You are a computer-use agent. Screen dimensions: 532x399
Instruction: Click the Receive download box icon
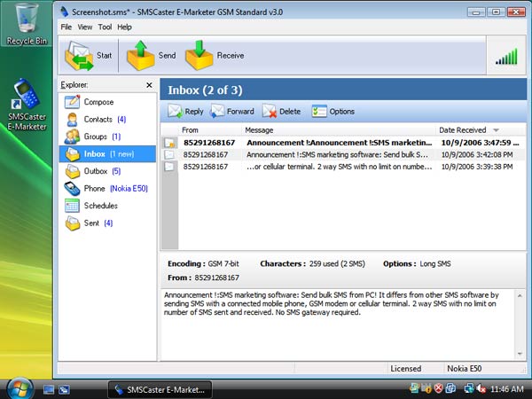click(x=199, y=56)
